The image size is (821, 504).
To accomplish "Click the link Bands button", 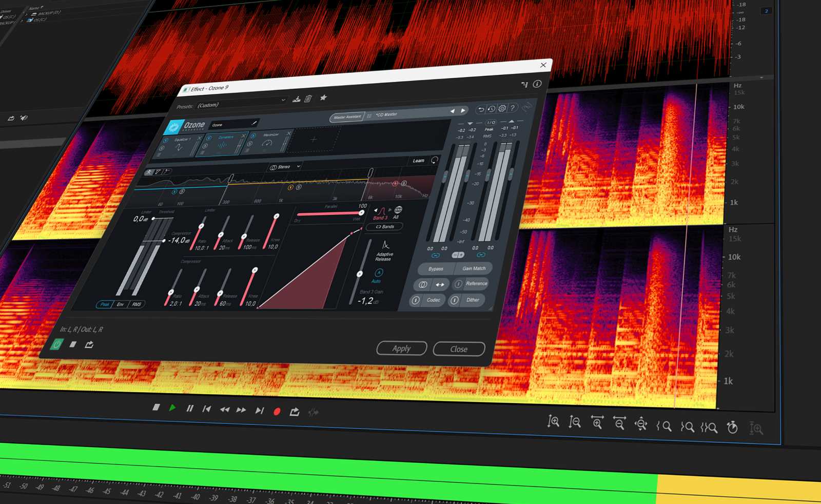I will 385,226.
